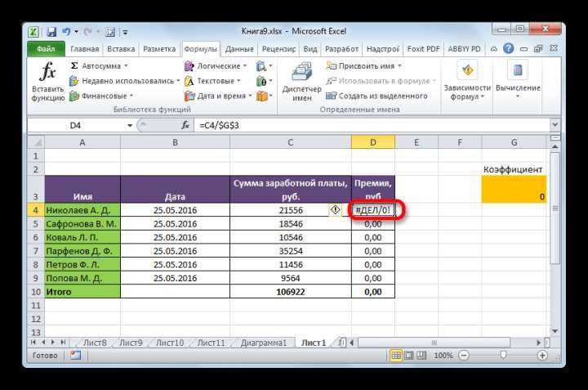Click the error warning indicator beside cell D4

click(335, 210)
